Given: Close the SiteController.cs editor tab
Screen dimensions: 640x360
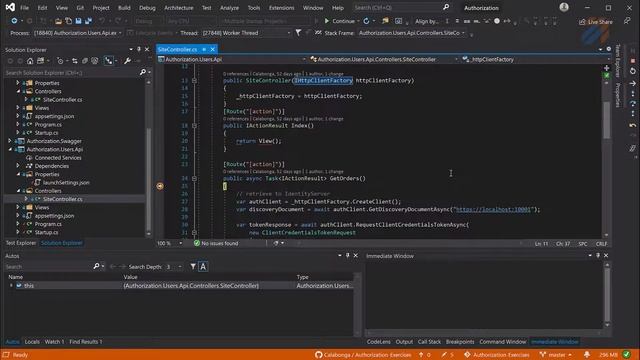Looking at the screenshot, I should click(213, 49).
